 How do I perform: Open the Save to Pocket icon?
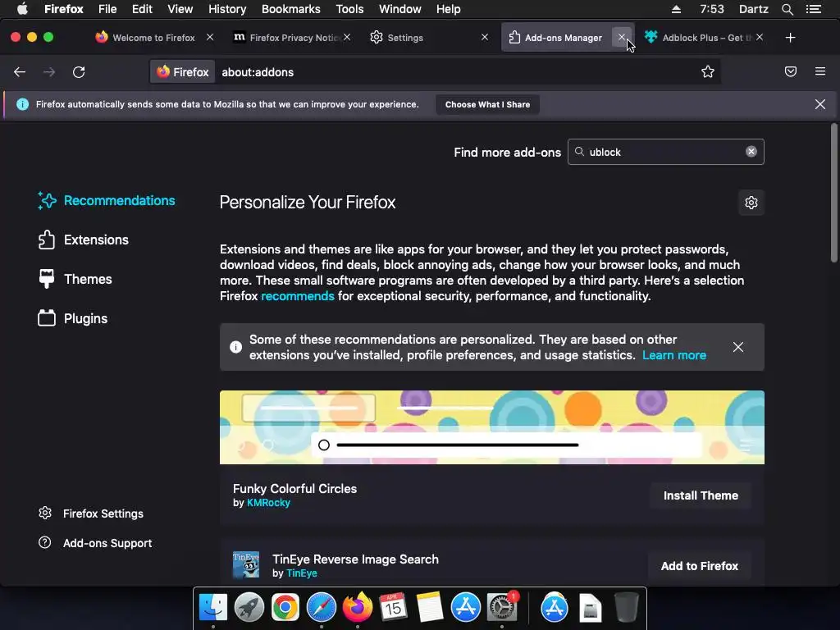791,72
